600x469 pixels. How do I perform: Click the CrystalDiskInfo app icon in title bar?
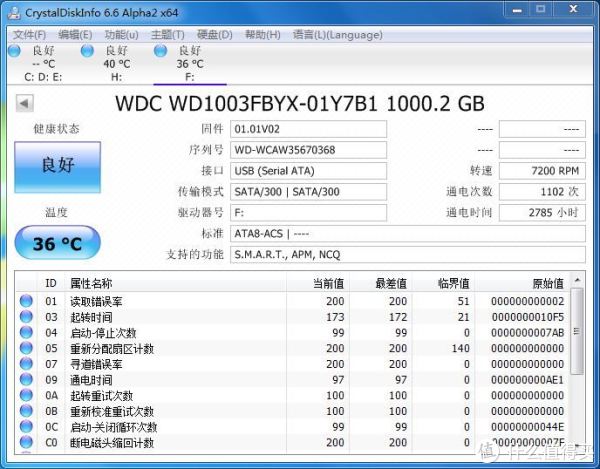click(14, 13)
